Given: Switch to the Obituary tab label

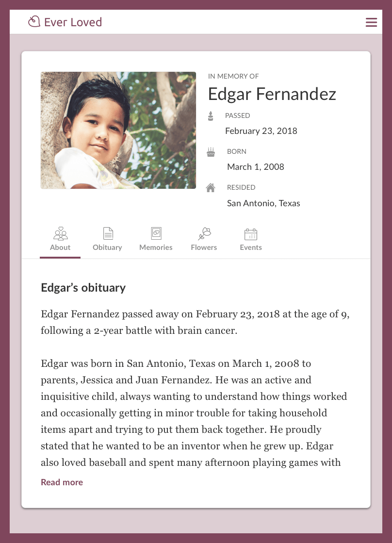Looking at the screenshot, I should [x=107, y=247].
